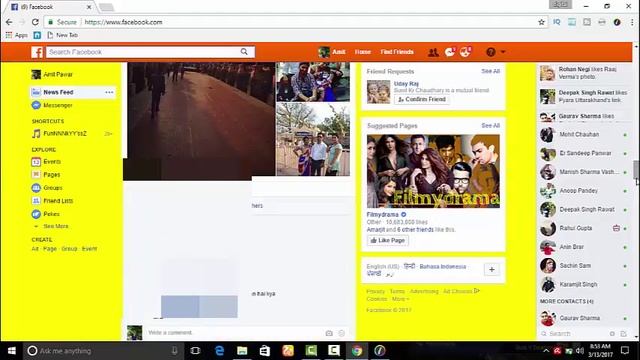
Task: Open the Apps bookmarks shortcut
Action: pos(16,36)
